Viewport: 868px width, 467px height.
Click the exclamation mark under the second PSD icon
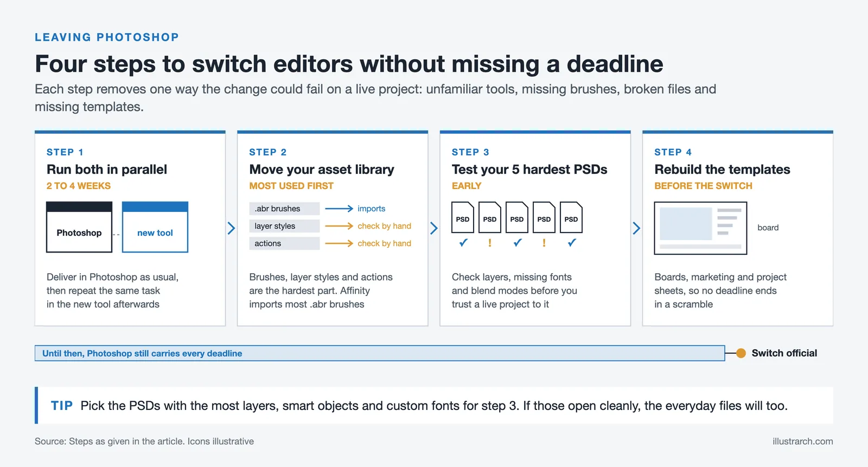490,243
